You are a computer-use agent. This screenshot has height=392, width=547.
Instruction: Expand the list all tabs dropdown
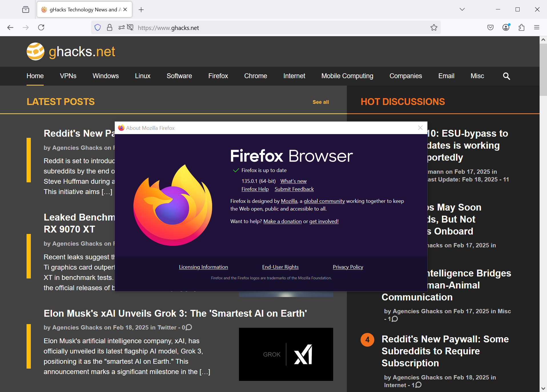pos(462,9)
